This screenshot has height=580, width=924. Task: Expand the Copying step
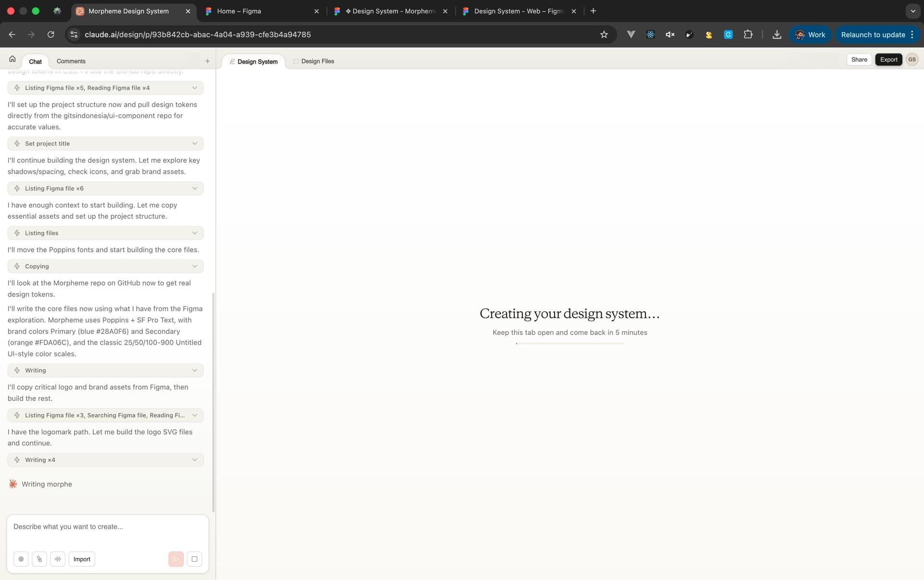click(105, 266)
